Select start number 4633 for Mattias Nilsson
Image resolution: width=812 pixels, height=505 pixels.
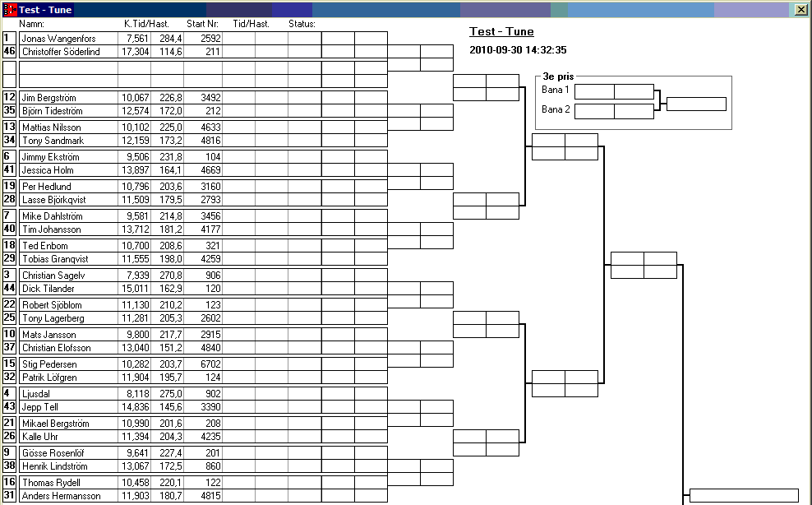[203, 127]
